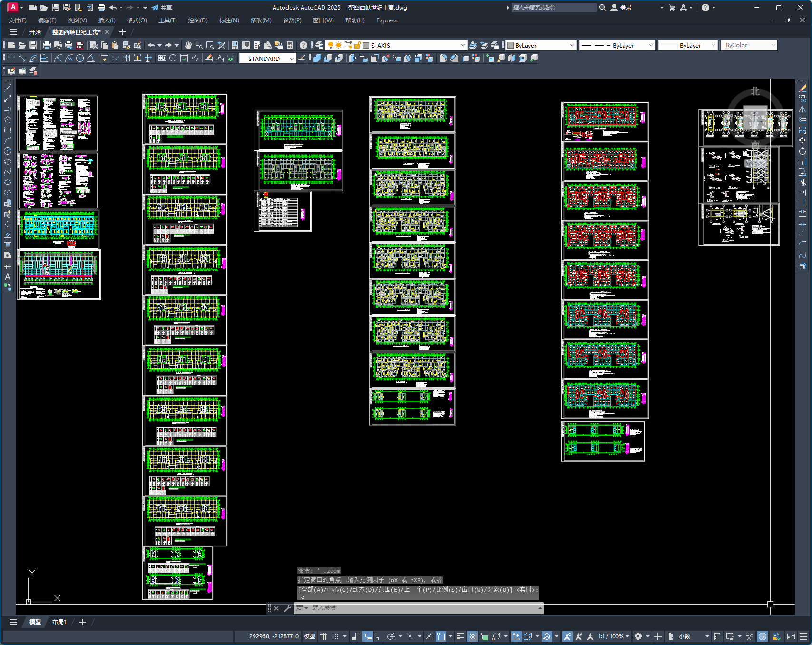This screenshot has width=812, height=645.
Task: Activate the Pan hand tool
Action: click(188, 45)
